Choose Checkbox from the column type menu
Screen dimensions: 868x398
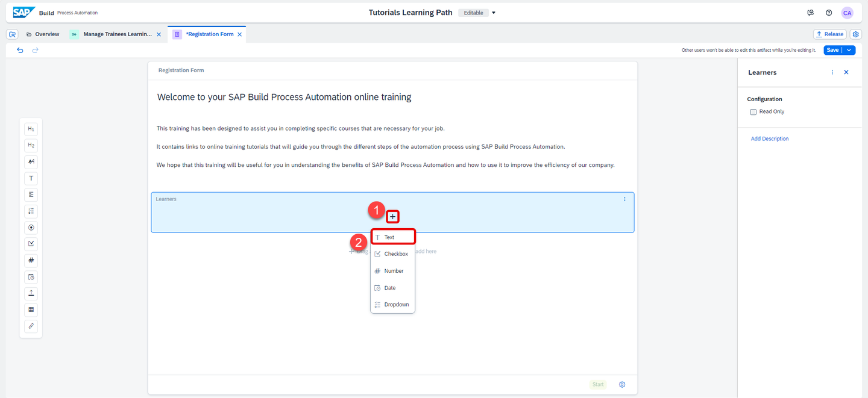click(x=393, y=254)
